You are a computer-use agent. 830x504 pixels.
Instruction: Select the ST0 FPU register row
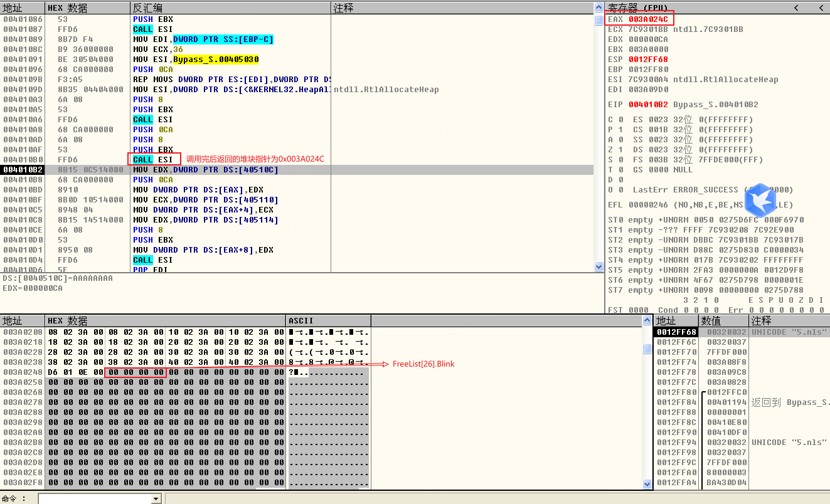[706, 219]
